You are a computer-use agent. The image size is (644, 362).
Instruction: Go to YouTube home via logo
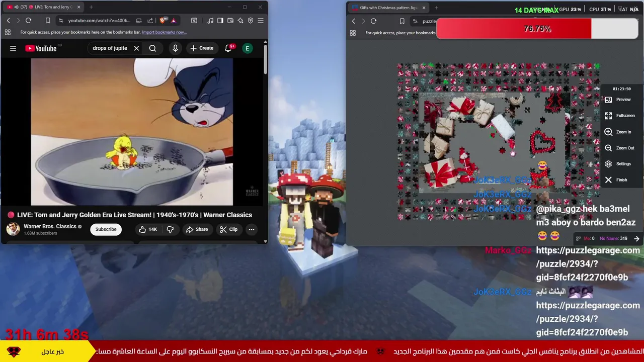click(x=41, y=48)
